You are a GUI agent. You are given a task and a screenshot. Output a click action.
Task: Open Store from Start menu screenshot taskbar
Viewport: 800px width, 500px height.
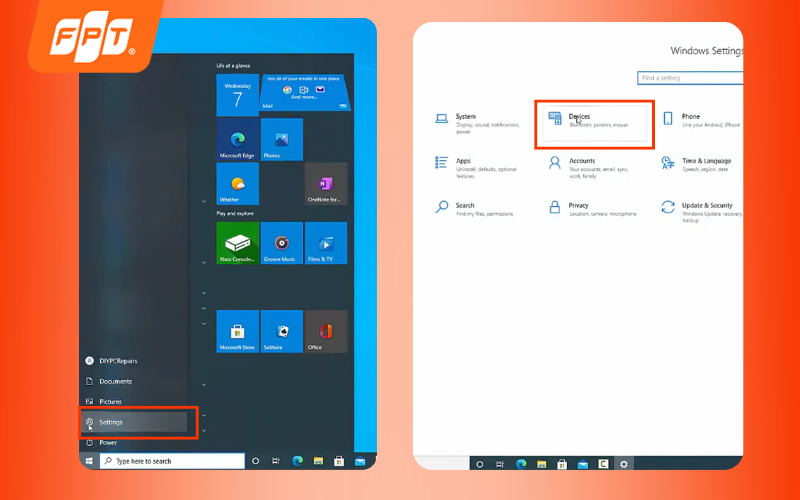pos(339,461)
